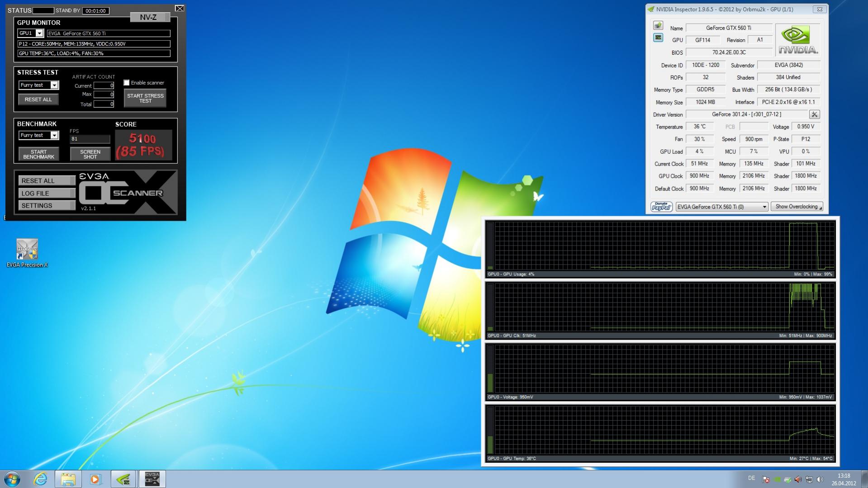Screen dimensions: 868x488
Task: Click the Device ID value 10DE - 1200
Action: pyautogui.click(x=706, y=65)
